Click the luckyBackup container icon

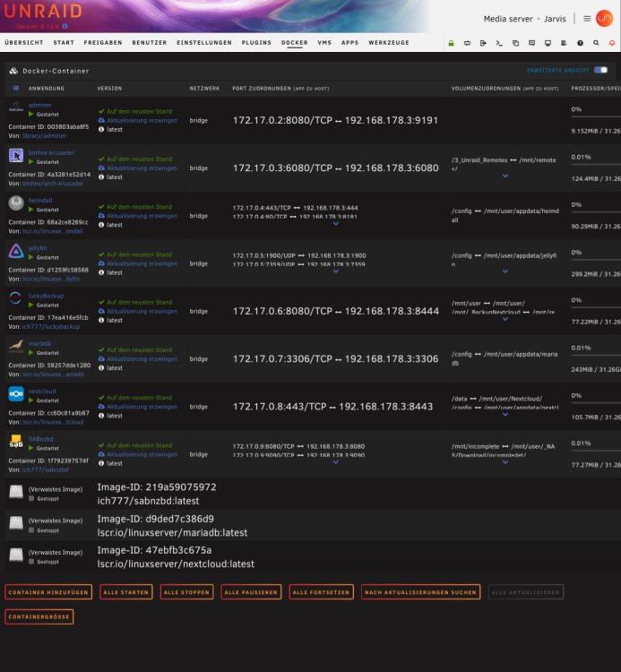[16, 298]
